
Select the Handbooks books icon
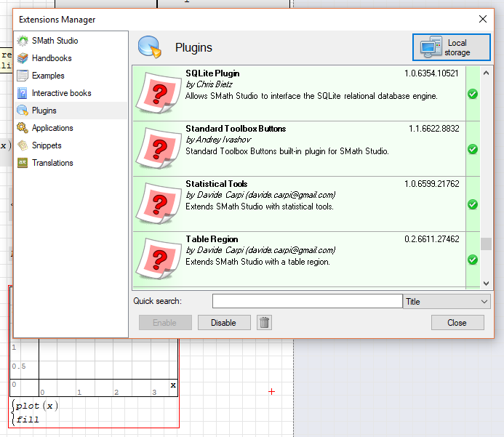click(23, 58)
